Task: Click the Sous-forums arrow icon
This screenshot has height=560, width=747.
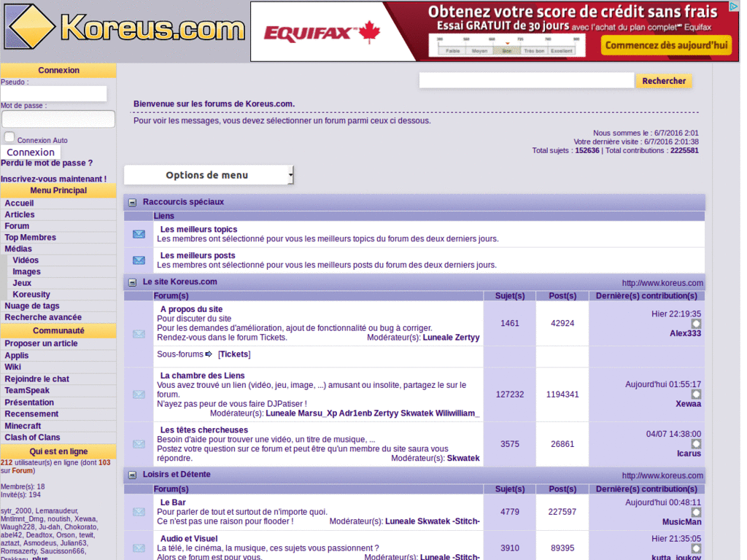Action: point(209,354)
